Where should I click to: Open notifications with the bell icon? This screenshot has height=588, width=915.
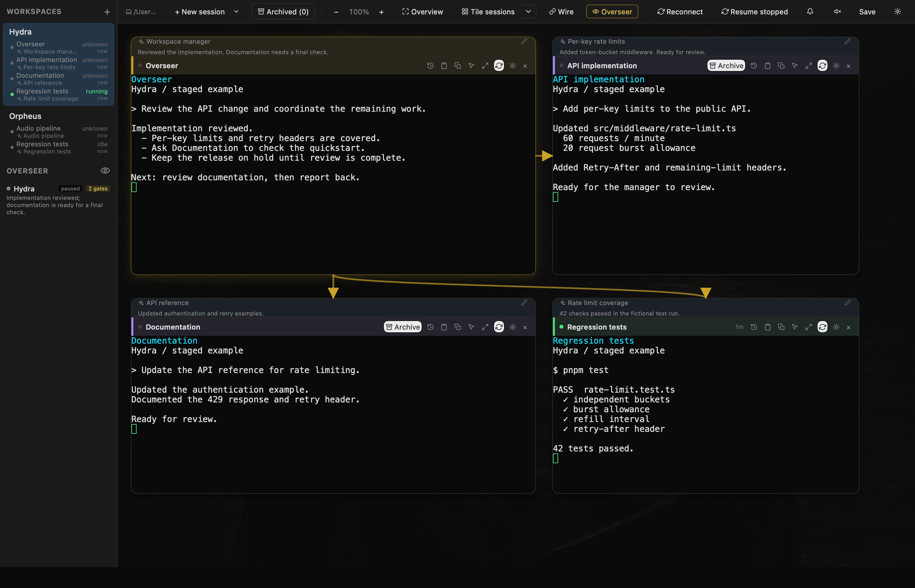click(809, 11)
